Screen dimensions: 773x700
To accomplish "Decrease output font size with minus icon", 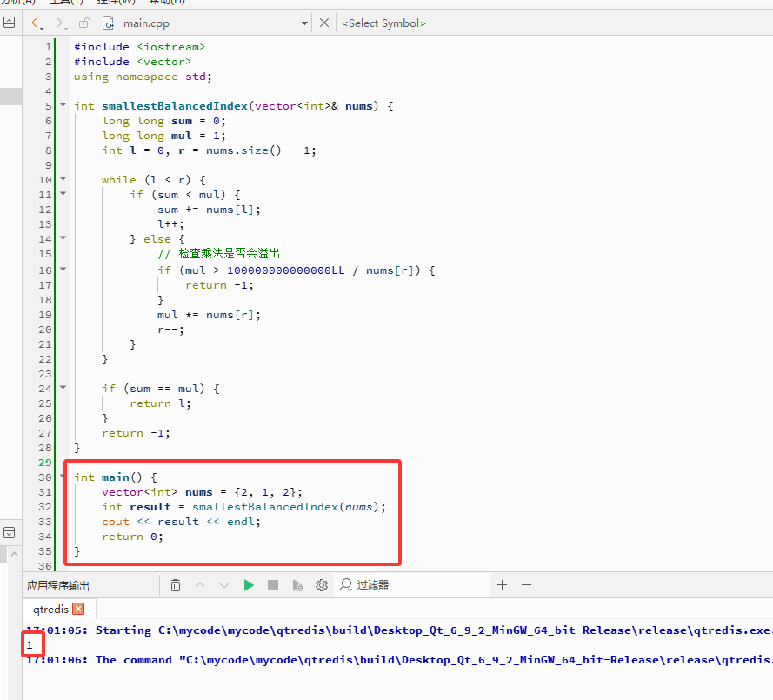I will pyautogui.click(x=527, y=585).
